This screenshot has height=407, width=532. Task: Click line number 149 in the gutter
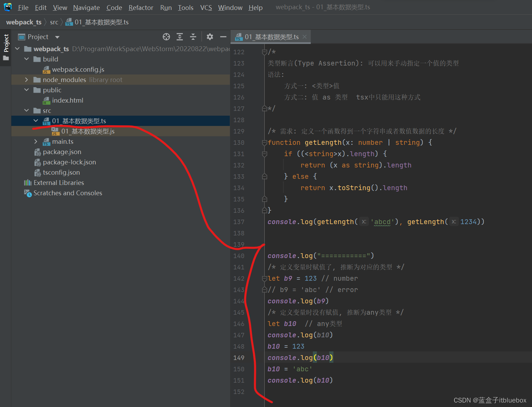[239, 358]
